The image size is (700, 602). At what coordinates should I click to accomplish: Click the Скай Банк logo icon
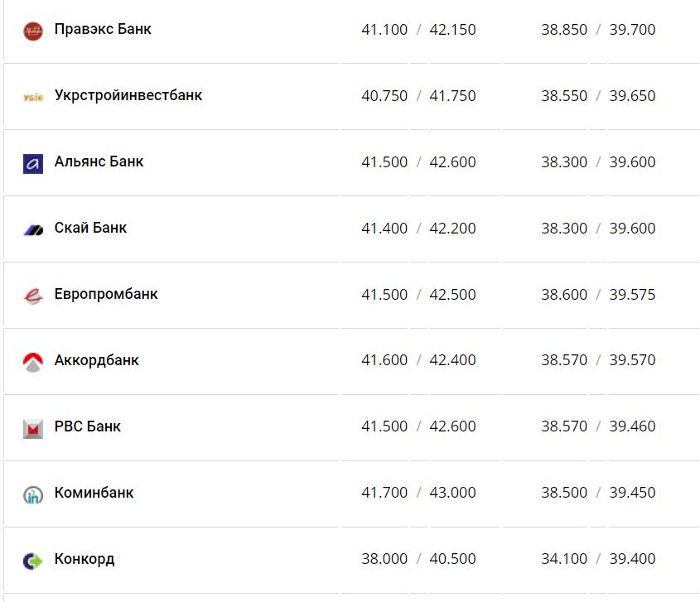click(x=33, y=230)
